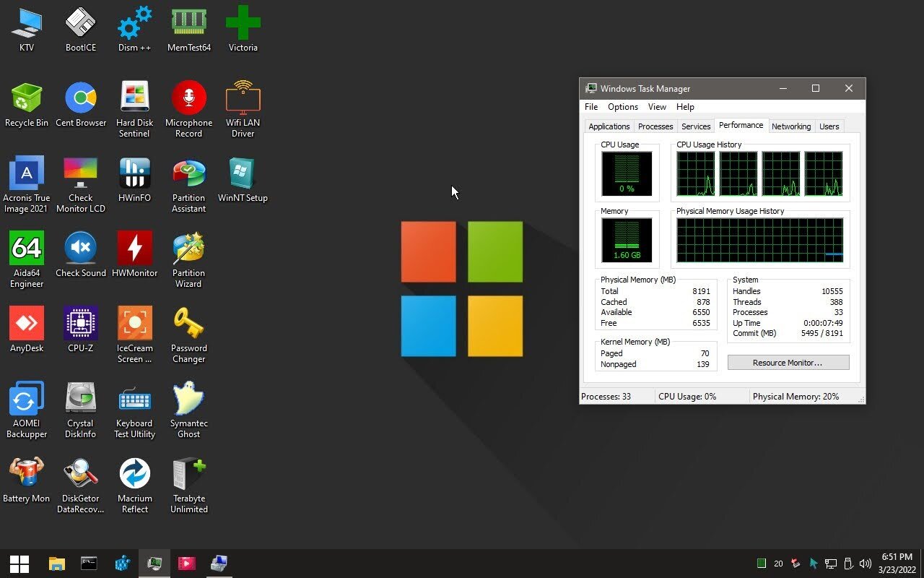Click the Physical Memory: 20% status text
924x578 pixels.
point(796,397)
